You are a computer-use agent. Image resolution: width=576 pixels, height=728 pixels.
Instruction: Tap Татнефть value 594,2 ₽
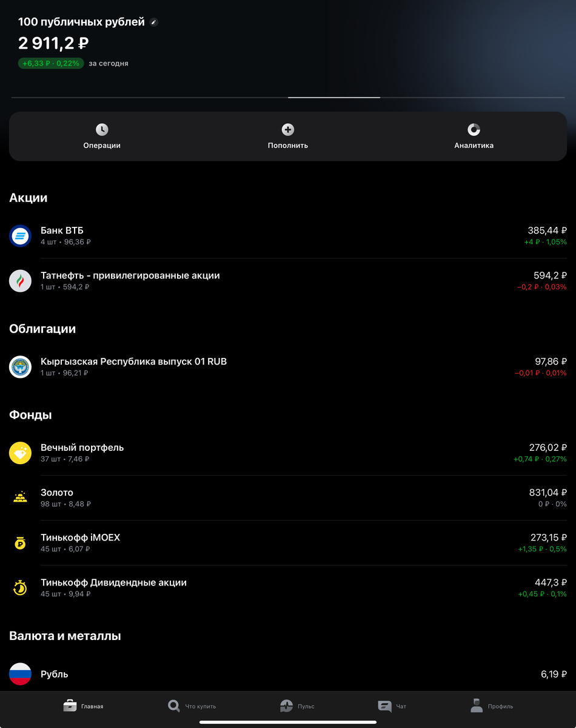(550, 275)
